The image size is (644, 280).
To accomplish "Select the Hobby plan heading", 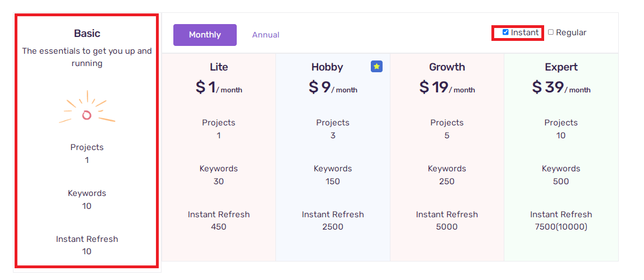I will tap(328, 67).
